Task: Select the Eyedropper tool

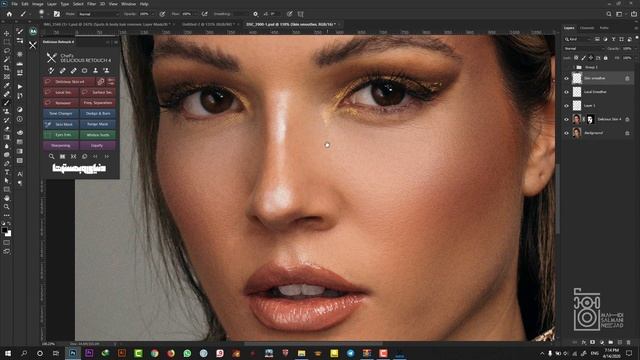Action: tap(7, 85)
